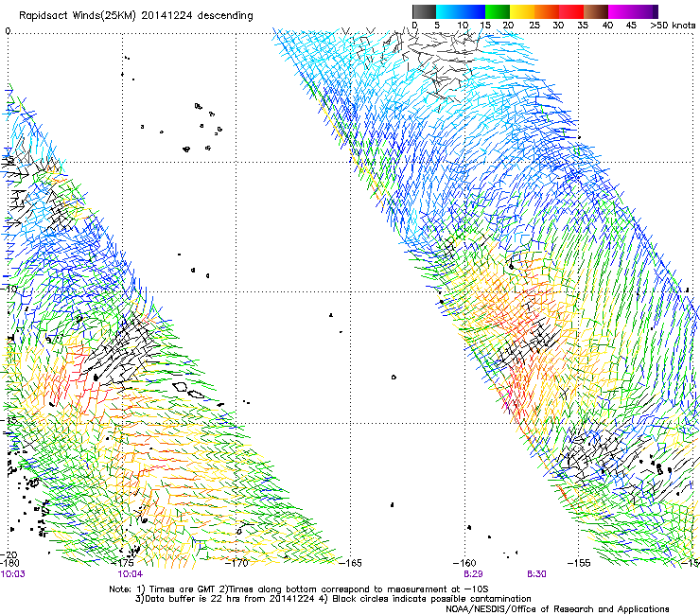The width and height of the screenshot is (700, 615).
Task: Click latitude label '0' at top left
Action: click(x=8, y=31)
